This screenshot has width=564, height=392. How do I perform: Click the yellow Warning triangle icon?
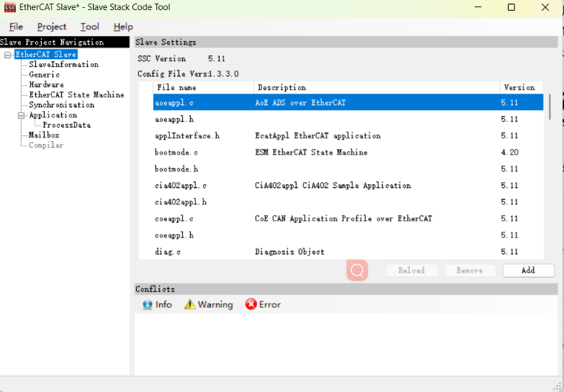pyautogui.click(x=189, y=305)
